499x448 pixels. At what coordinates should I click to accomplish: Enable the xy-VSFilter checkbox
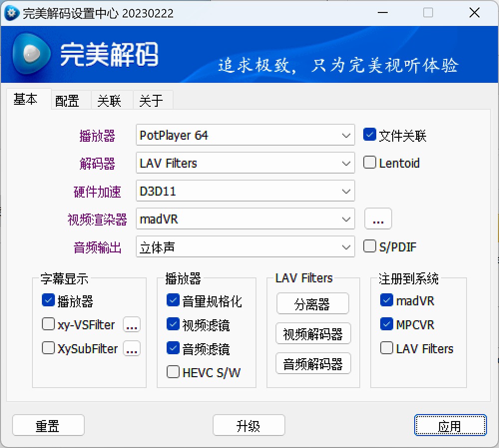[48, 324]
